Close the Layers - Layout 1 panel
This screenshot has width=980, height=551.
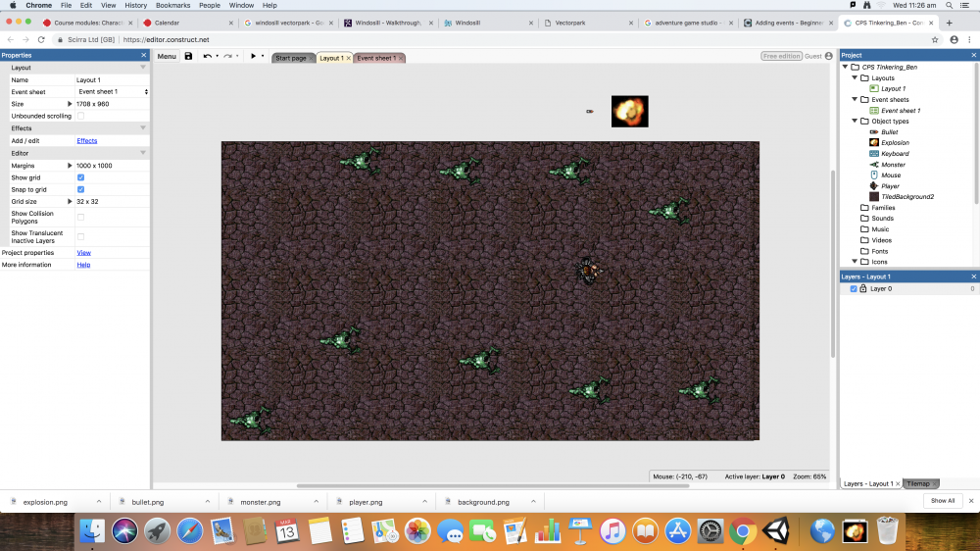(973, 276)
